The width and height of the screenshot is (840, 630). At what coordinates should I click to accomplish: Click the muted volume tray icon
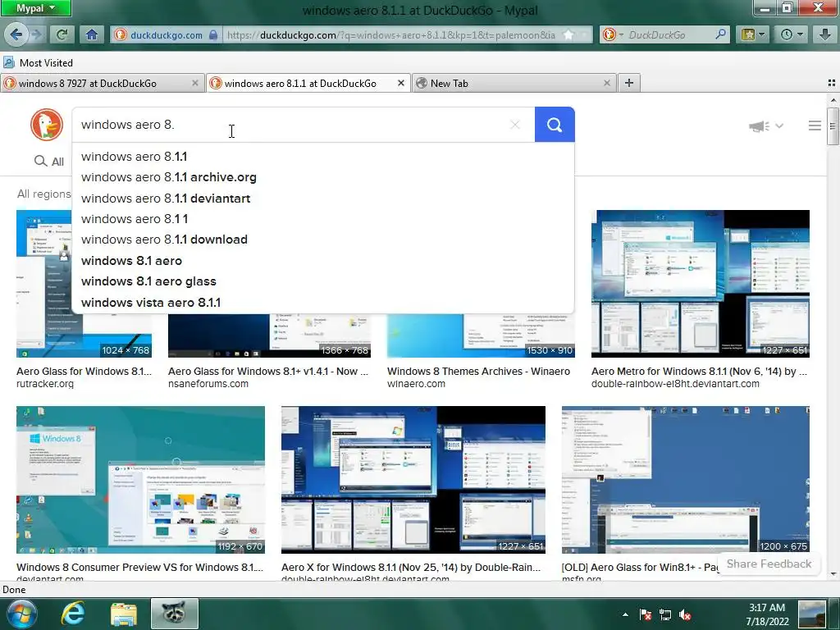[685, 614]
